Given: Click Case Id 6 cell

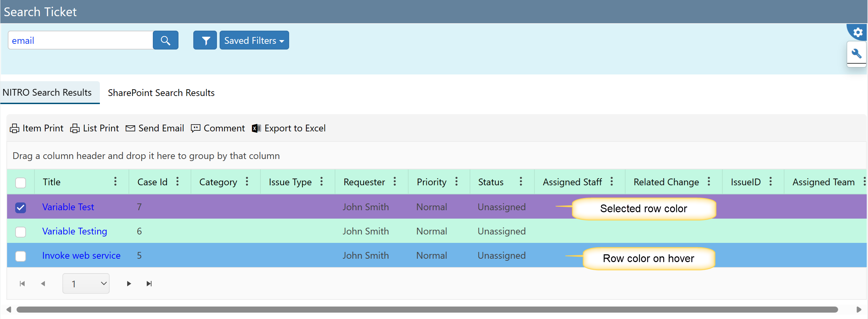Looking at the screenshot, I should [139, 231].
